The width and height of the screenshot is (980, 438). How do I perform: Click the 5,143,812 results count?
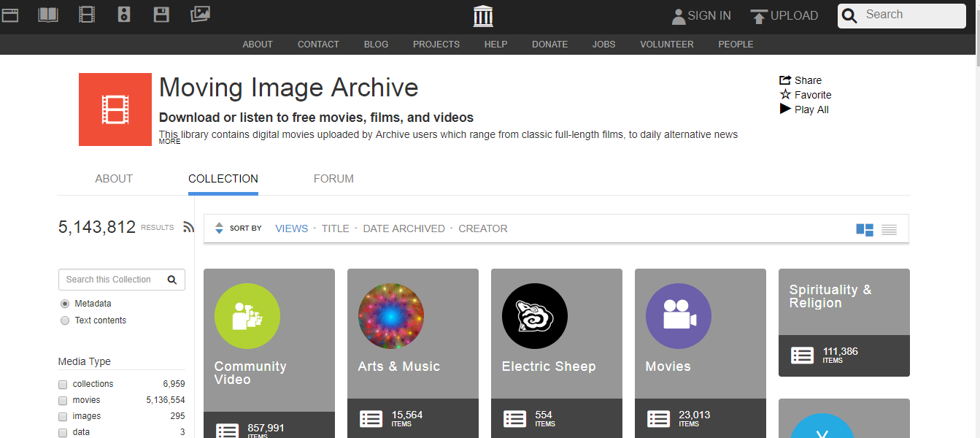coord(97,227)
